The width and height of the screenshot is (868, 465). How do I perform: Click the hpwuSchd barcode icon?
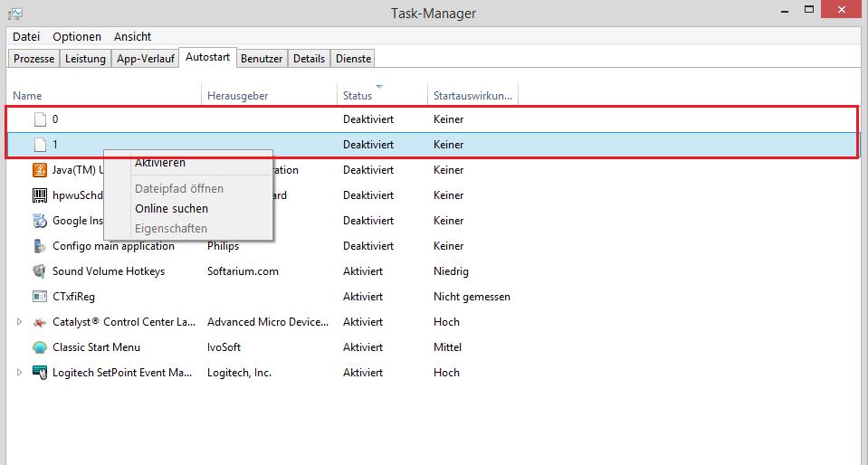40,195
